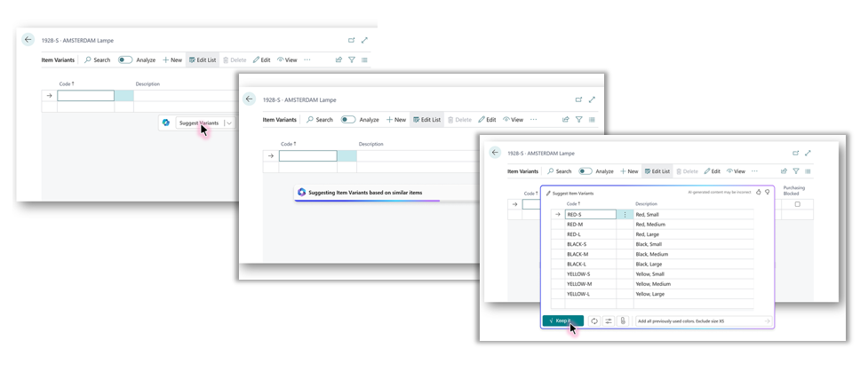Screen dimensions: 868x380
Task: Open filter pane in left window
Action: coord(352,59)
